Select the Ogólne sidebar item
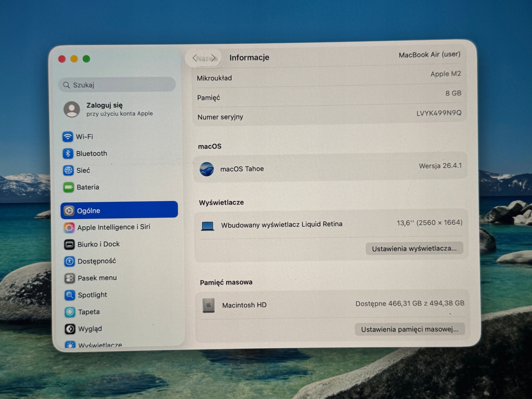The width and height of the screenshot is (532, 399). (119, 210)
